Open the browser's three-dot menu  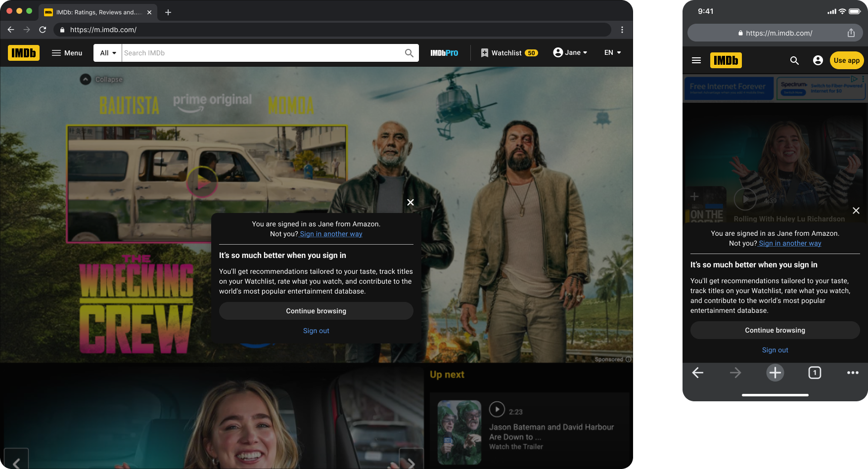[x=622, y=30]
